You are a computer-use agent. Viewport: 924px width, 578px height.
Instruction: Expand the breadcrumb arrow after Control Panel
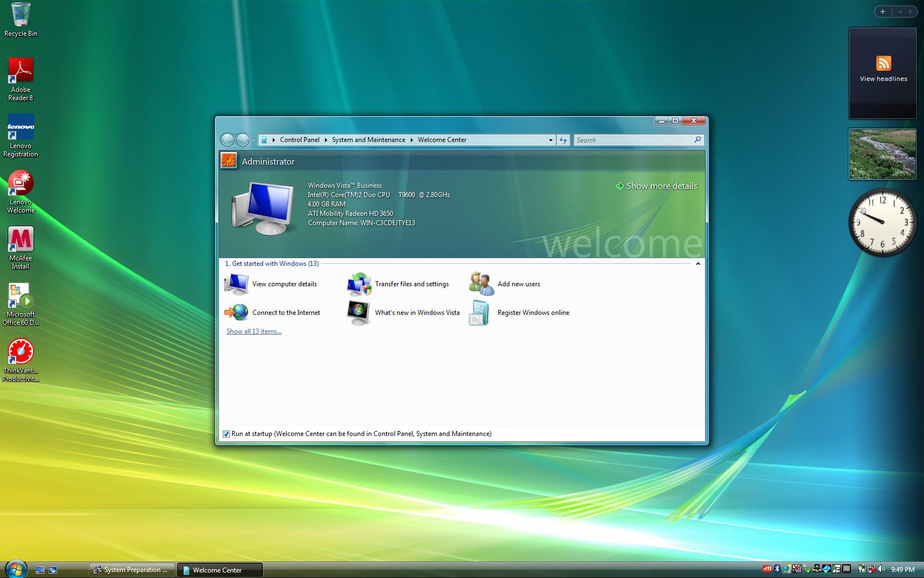pos(326,140)
